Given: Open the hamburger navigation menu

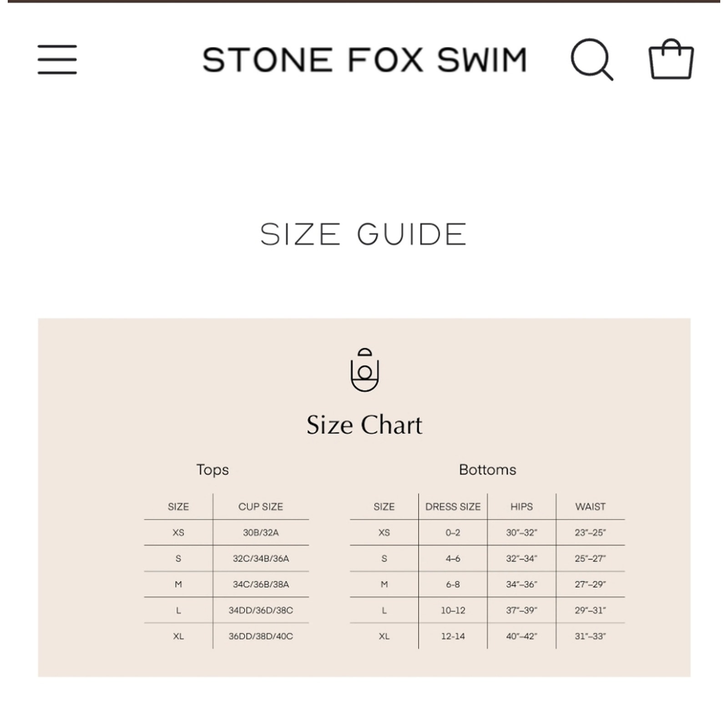Looking at the screenshot, I should click(x=57, y=60).
